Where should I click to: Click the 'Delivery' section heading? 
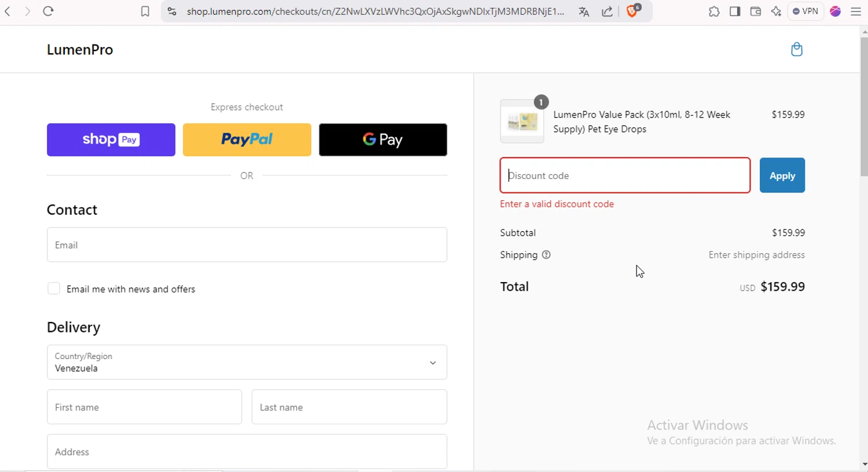(x=73, y=327)
